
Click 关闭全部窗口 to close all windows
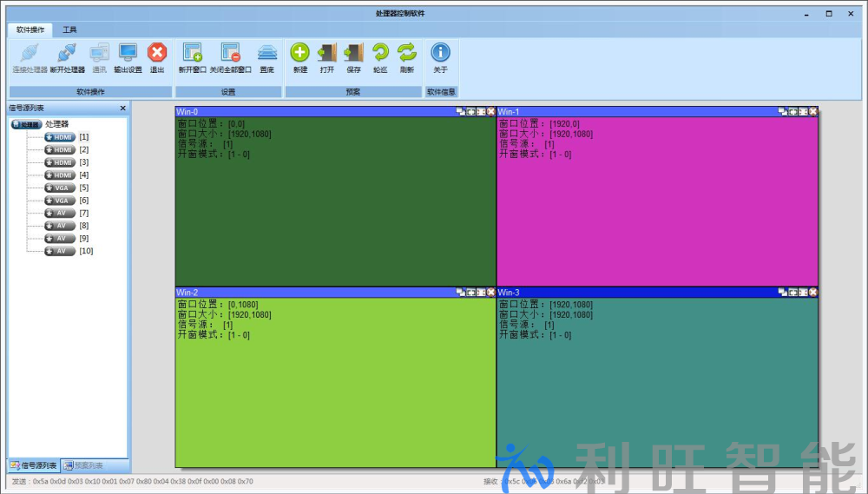click(x=230, y=57)
